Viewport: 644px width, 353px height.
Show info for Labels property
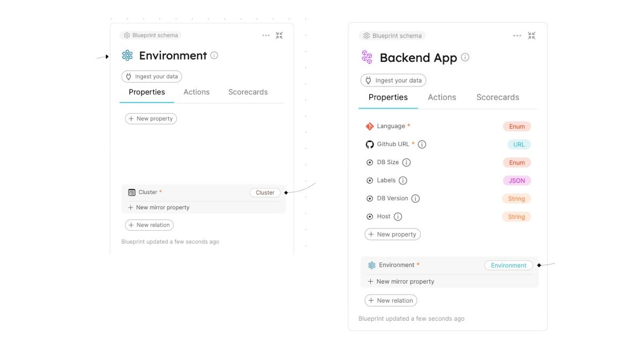pos(403,181)
